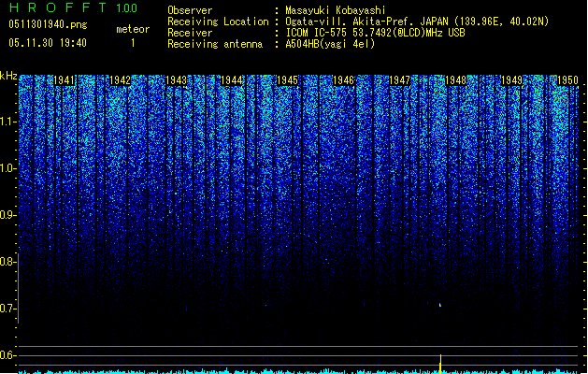Click the Receiver field label
The width and height of the screenshot is (588, 374).
(x=190, y=33)
